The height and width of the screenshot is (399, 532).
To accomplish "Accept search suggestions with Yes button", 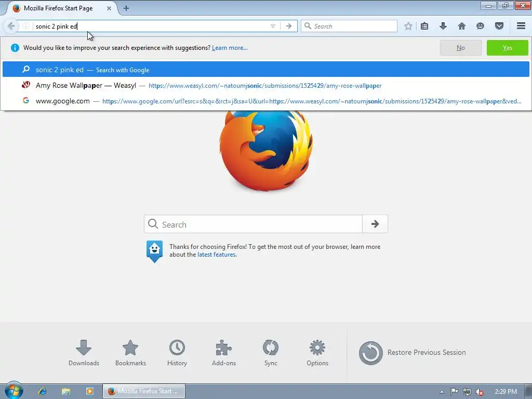I will (x=507, y=48).
